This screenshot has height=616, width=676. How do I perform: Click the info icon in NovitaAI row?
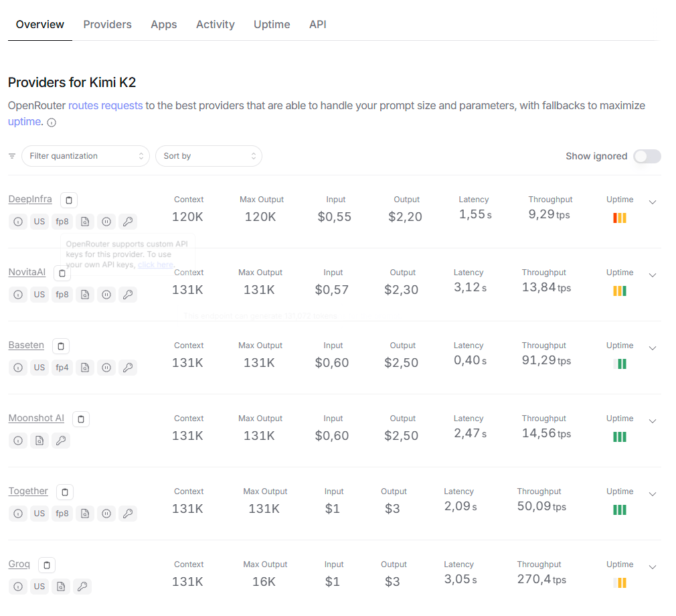point(18,295)
